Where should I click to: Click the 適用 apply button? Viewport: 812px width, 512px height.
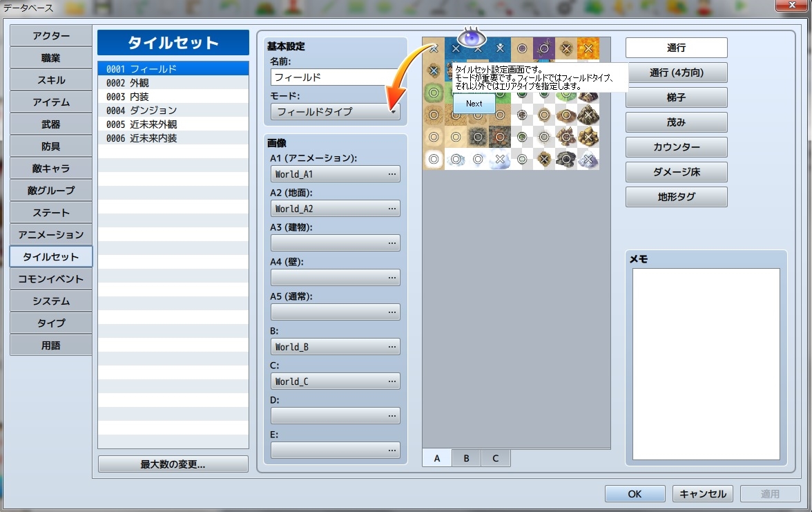(x=770, y=494)
